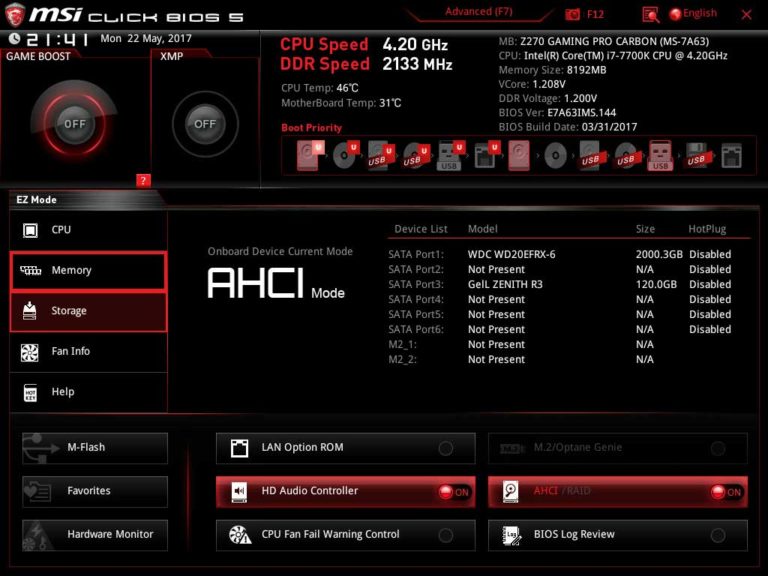Click the MSI dragon shield logo
The width and height of the screenshot is (768, 576).
coord(15,14)
